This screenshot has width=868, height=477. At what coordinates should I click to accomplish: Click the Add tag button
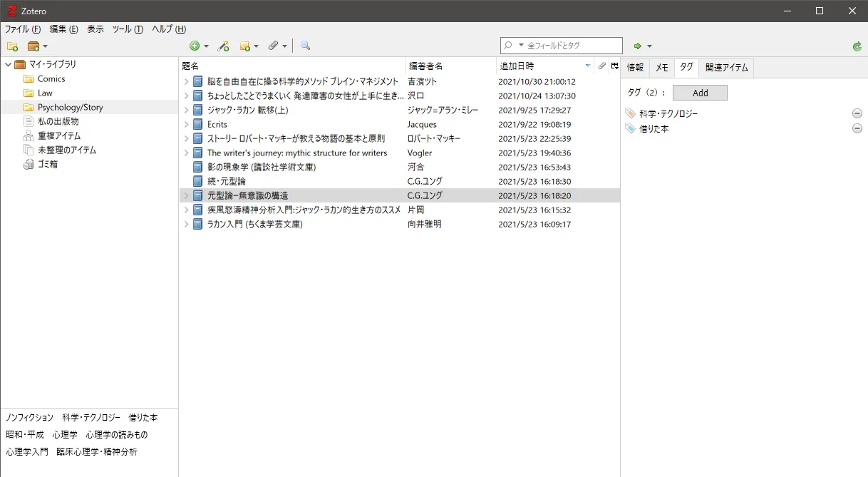point(700,93)
